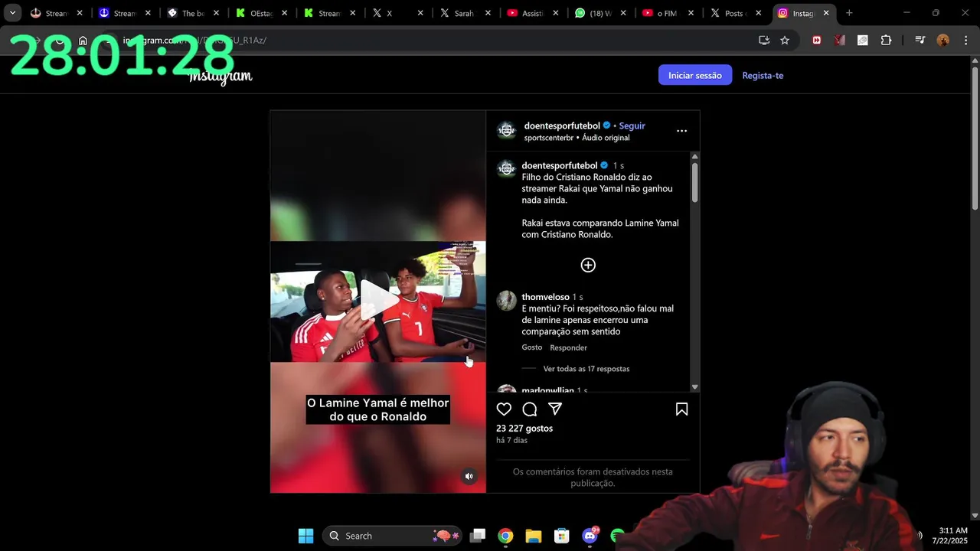Like thomveloso's comment with Gosto
This screenshot has width=980, height=551.
click(x=532, y=347)
